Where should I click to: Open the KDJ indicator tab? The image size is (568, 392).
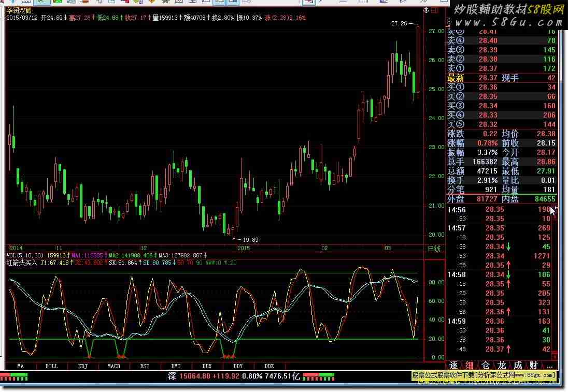(x=83, y=366)
